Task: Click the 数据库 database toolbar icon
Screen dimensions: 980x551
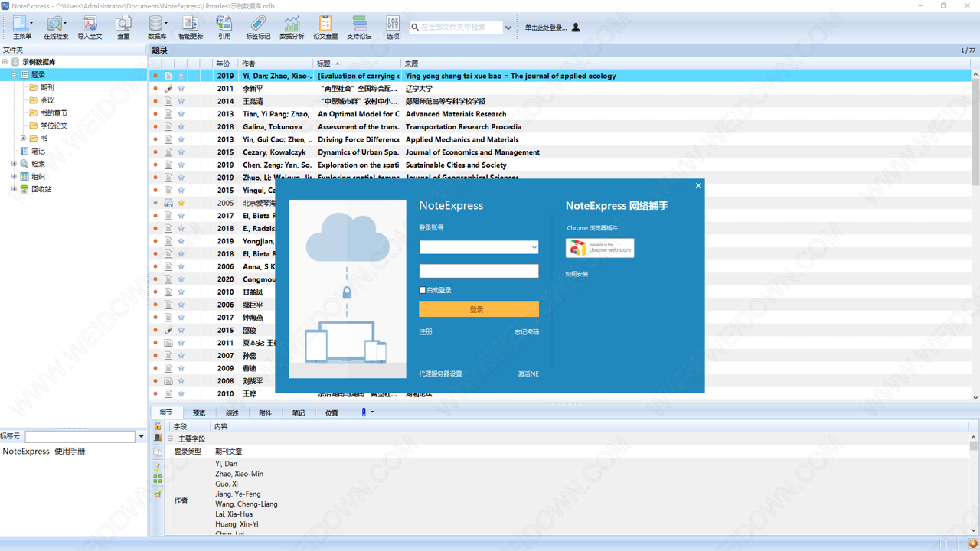Action: pos(157,27)
